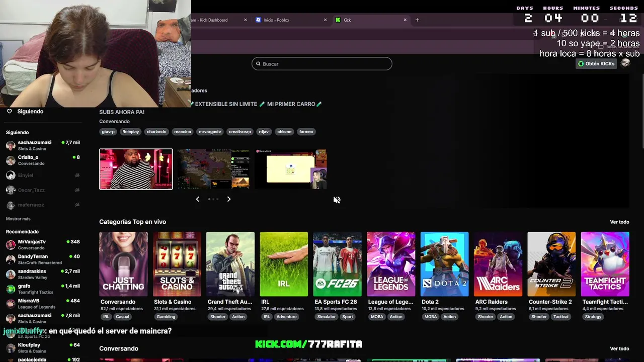The height and width of the screenshot is (362, 644).
Task: Open the IRL category cover
Action: (x=284, y=264)
